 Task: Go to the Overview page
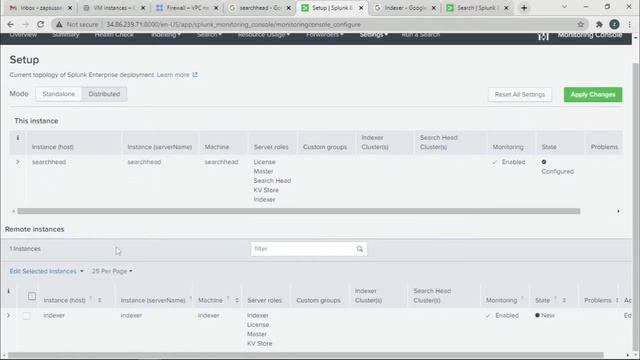pyautogui.click(x=23, y=35)
